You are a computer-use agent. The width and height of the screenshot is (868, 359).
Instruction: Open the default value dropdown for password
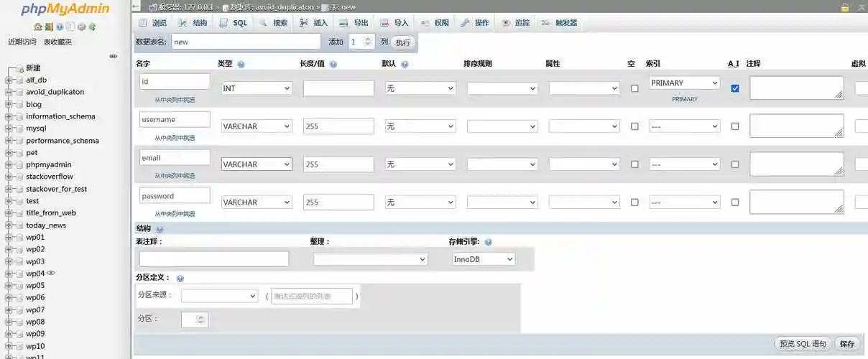(420, 202)
